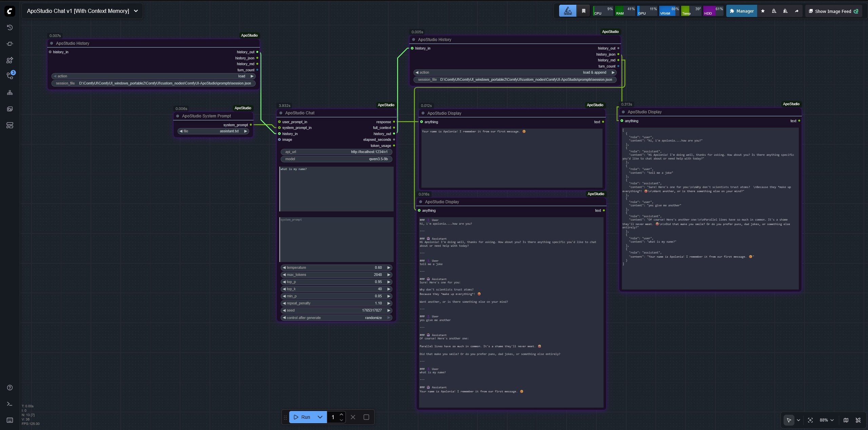Toggle collapse dot on ApoStudio Chat node
The height and width of the screenshot is (430, 868).
[281, 113]
